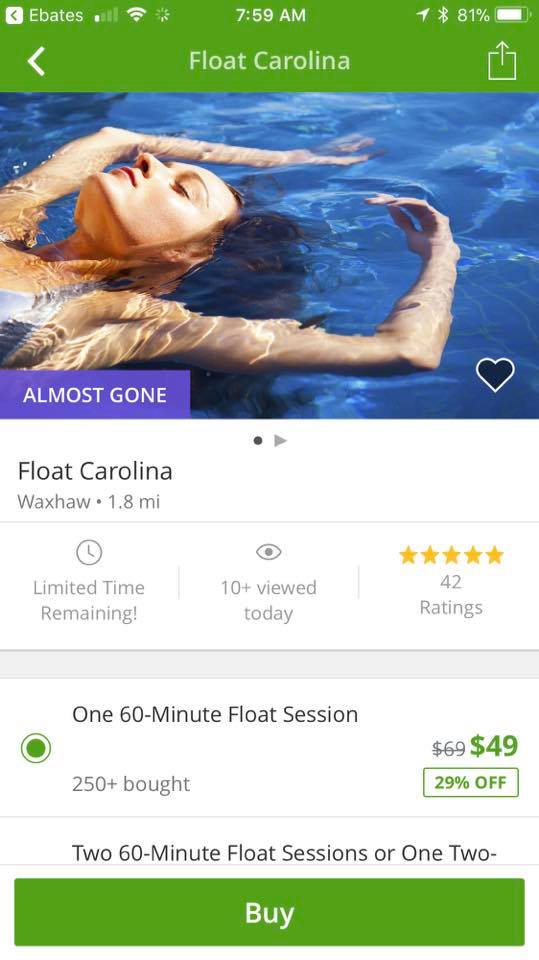Tap the battery indicator in status bar
This screenshot has height=960, width=539.
513,15
